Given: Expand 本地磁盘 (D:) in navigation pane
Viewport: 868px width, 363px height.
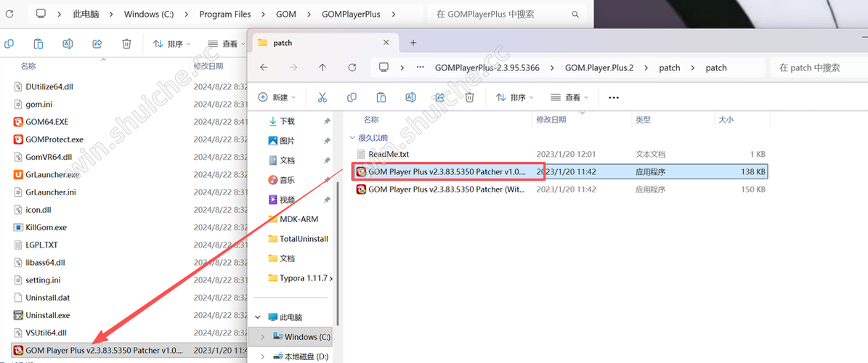Looking at the screenshot, I should 262,356.
